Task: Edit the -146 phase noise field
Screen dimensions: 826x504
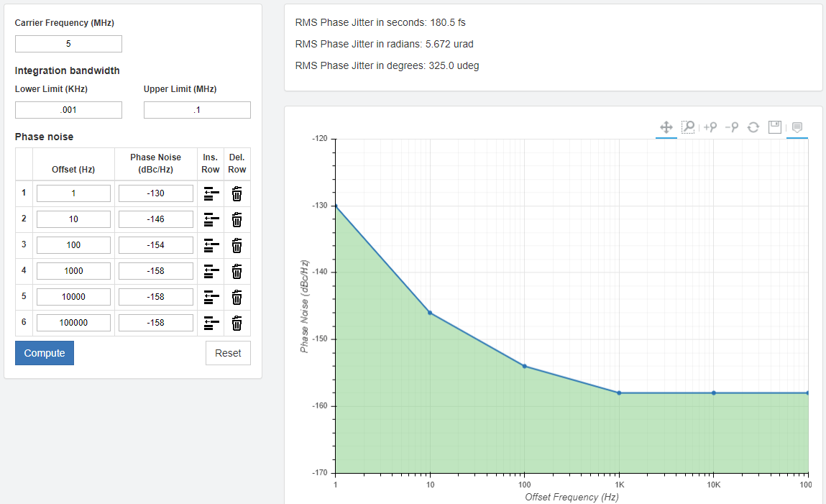Action: tap(156, 219)
